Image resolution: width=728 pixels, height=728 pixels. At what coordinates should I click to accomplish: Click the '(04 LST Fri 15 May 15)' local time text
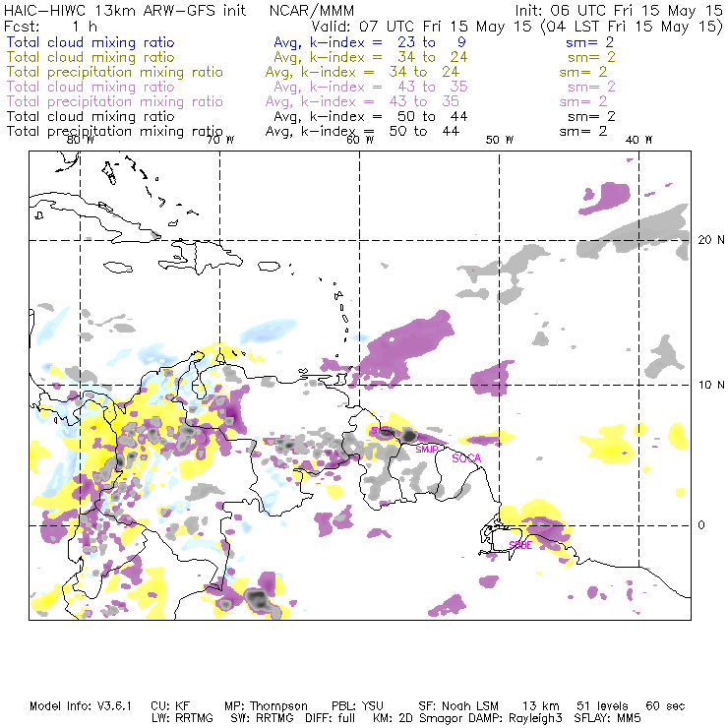tap(632, 27)
